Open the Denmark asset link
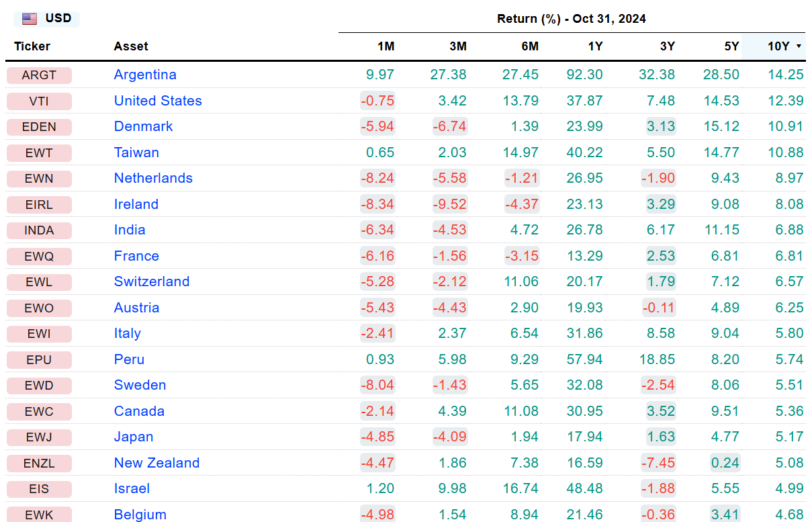This screenshot has width=812, height=522. [143, 126]
